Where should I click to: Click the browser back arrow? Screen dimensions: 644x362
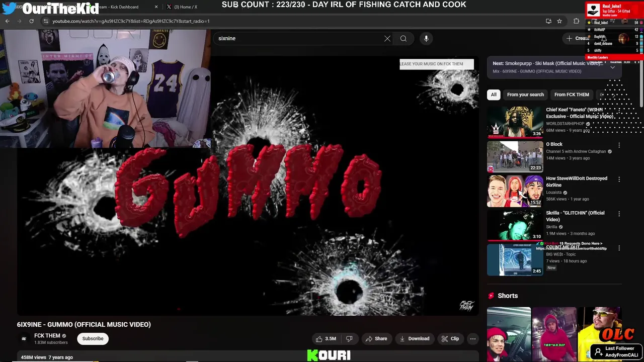(x=7, y=21)
